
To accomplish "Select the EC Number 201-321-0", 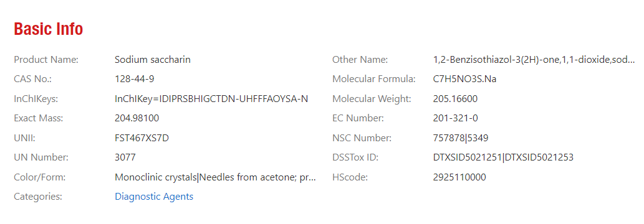I will coord(456,119).
